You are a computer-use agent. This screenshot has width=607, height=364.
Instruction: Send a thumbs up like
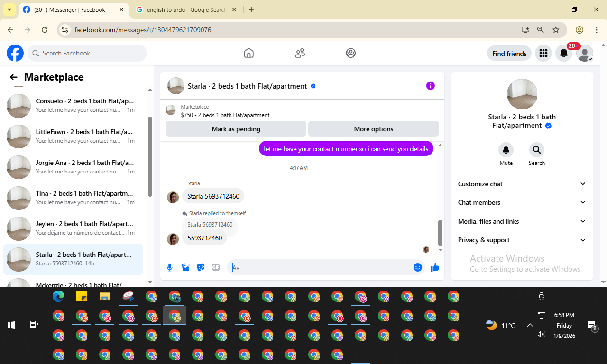tap(435, 267)
